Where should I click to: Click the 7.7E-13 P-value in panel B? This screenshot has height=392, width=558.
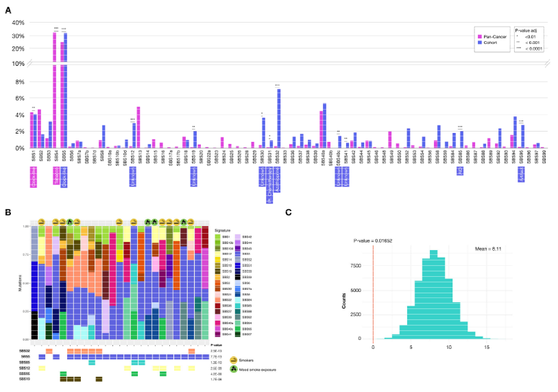(x=216, y=357)
